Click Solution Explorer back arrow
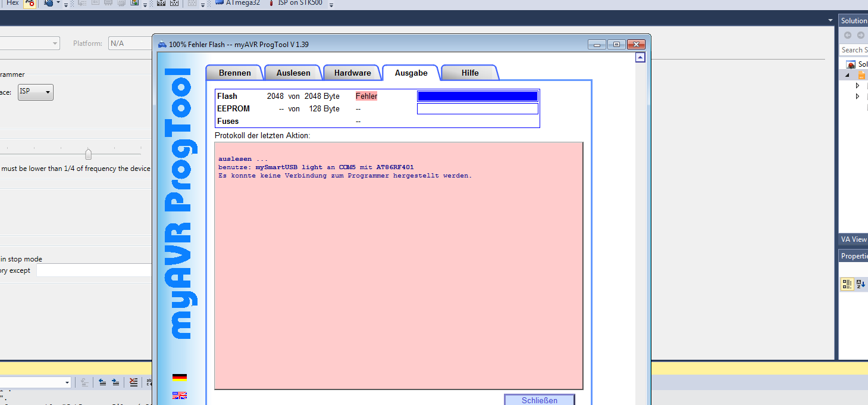The image size is (868, 405). [x=848, y=35]
